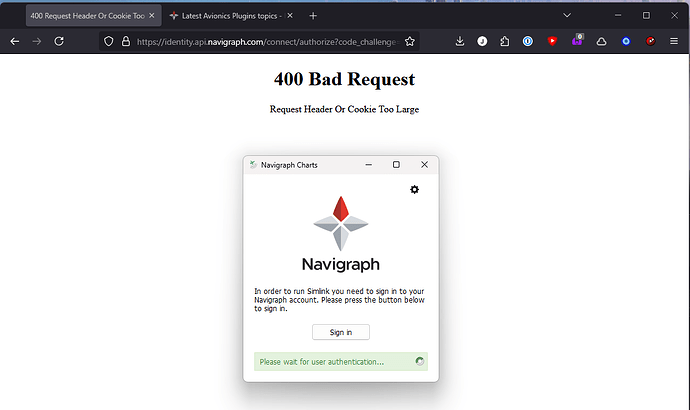690x410 pixels.
Task: Click the Navigraph compass logo
Action: [341, 223]
